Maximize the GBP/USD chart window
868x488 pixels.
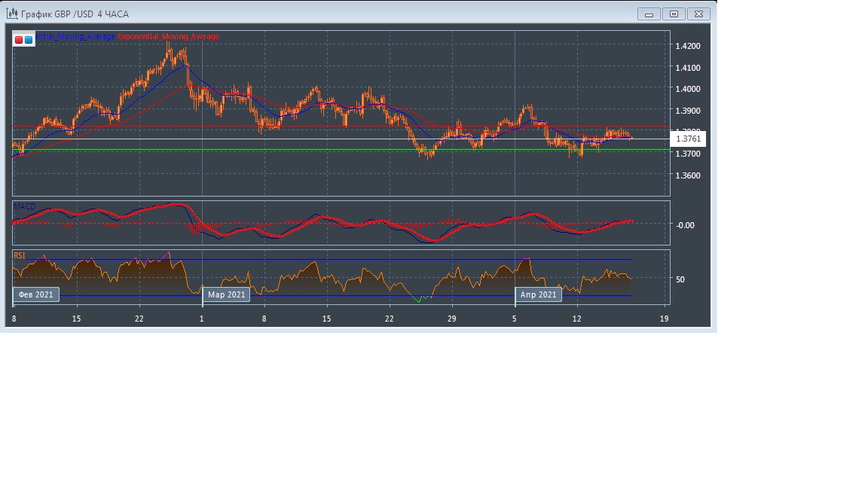[674, 14]
